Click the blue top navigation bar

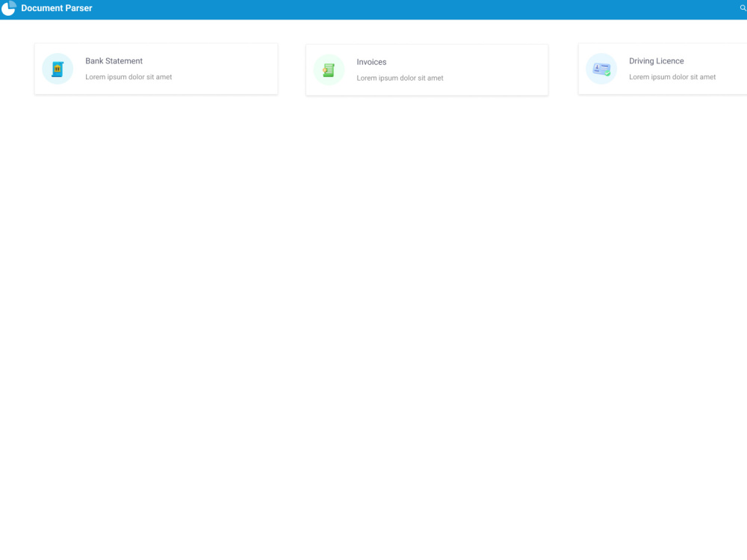[x=373, y=8]
